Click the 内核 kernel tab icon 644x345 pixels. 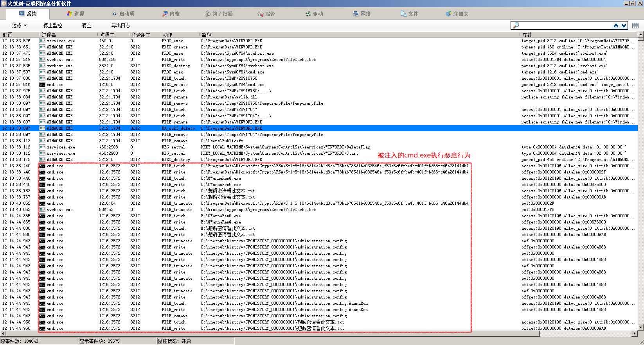[165, 14]
